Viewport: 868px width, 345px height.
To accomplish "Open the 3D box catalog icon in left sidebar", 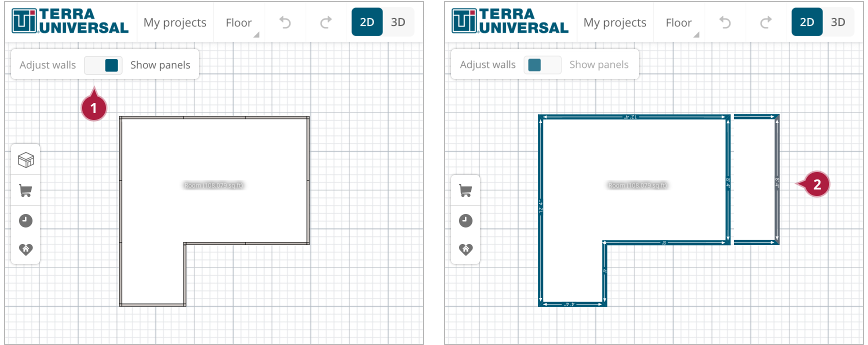I will point(25,160).
